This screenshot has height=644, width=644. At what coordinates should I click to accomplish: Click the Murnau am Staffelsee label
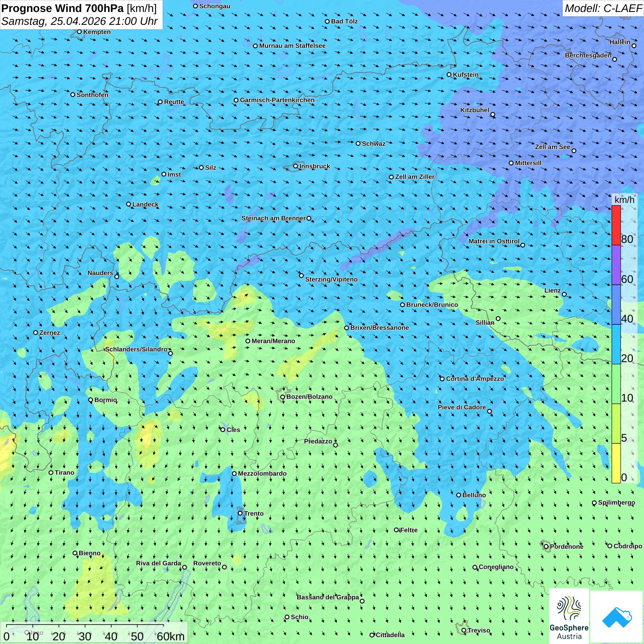(293, 46)
